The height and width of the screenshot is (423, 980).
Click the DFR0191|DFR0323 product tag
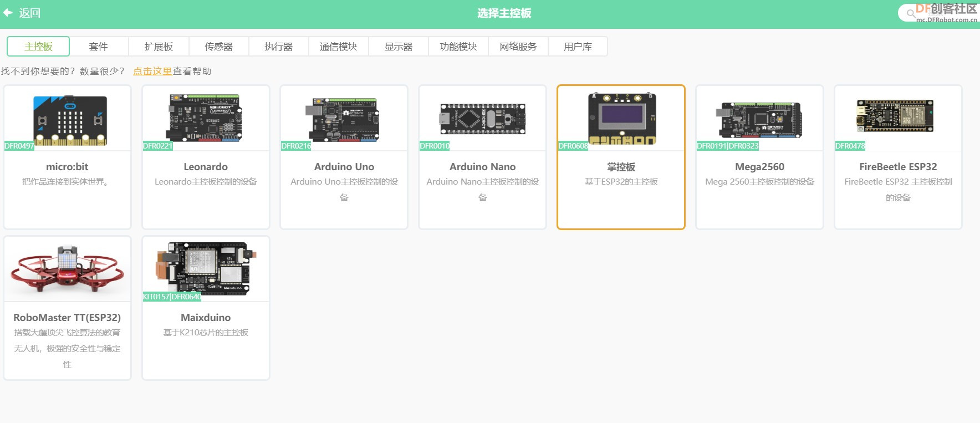click(x=728, y=146)
